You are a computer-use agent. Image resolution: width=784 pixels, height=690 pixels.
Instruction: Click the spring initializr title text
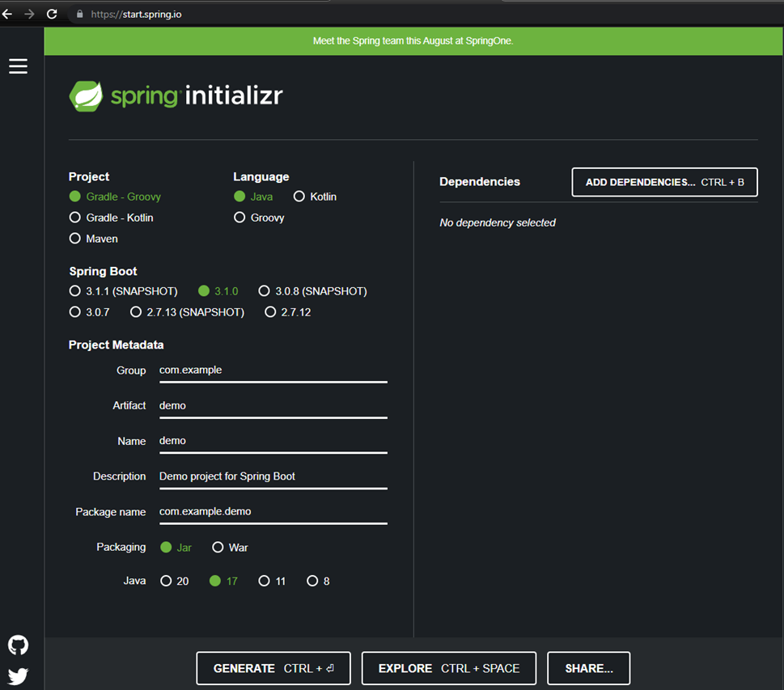pos(196,95)
